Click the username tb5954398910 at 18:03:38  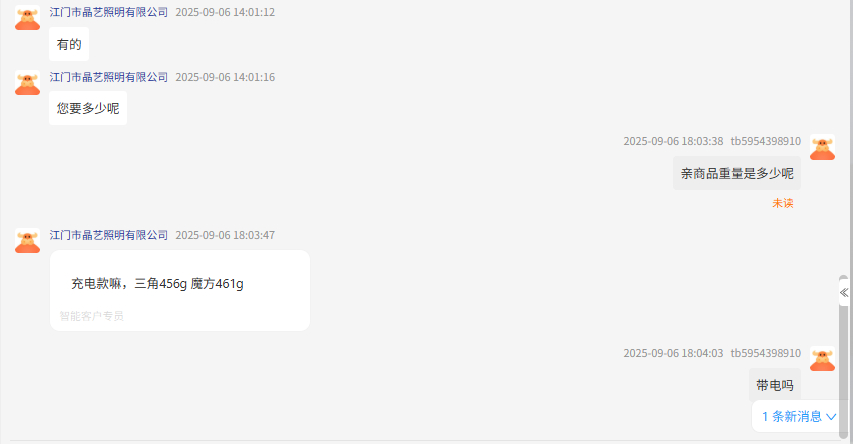(765, 141)
